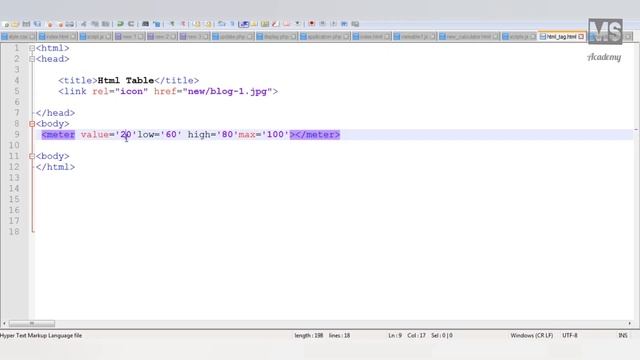
Task: Click the closing </meter> tag
Action: tap(318, 135)
